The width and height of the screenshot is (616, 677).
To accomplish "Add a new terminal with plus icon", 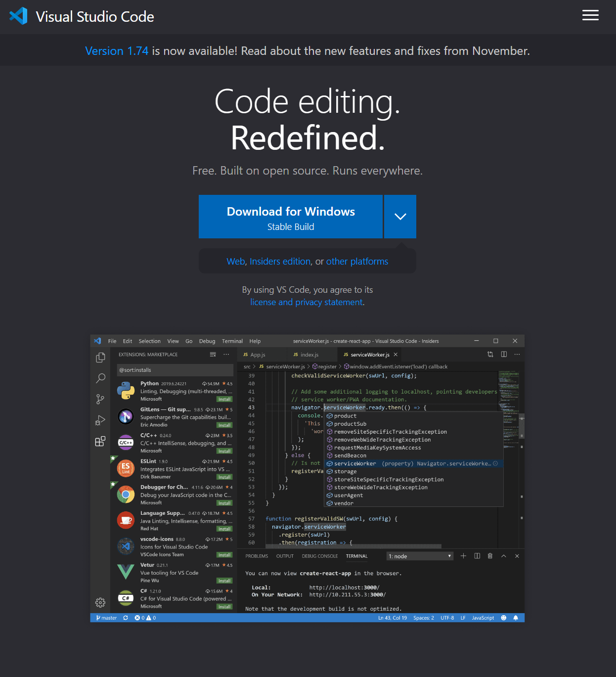I will coord(463,556).
